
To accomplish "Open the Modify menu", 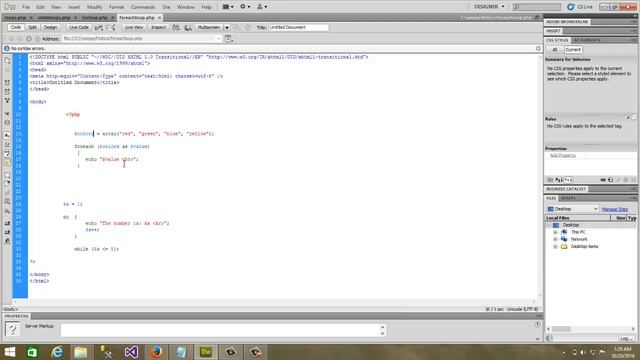I will (x=94, y=7).
